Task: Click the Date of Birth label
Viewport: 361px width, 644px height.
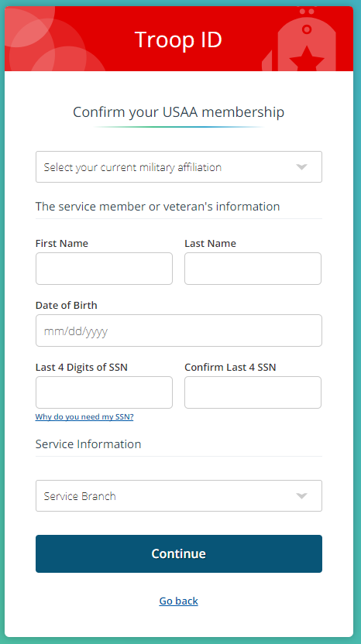Action: 67,306
